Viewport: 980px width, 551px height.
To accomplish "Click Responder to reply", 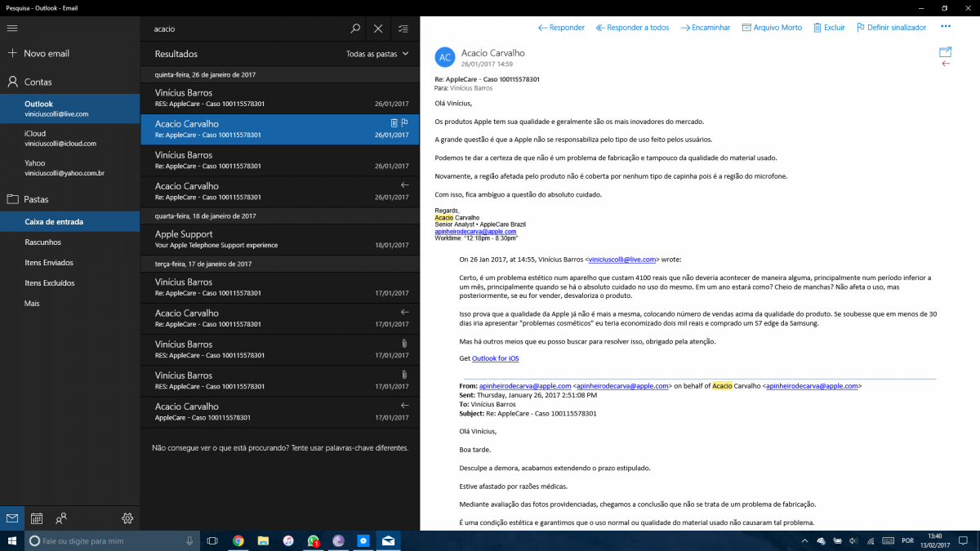I will coord(561,28).
